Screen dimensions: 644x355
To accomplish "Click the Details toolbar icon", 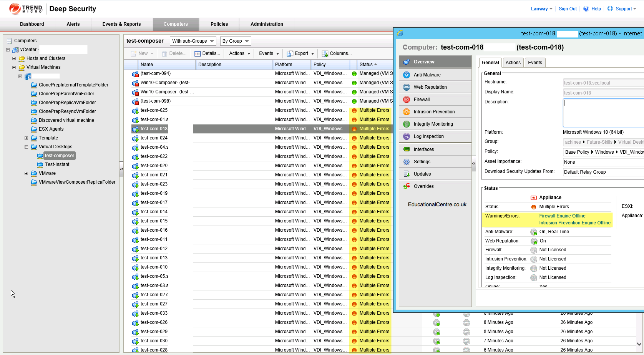I will click(198, 54).
